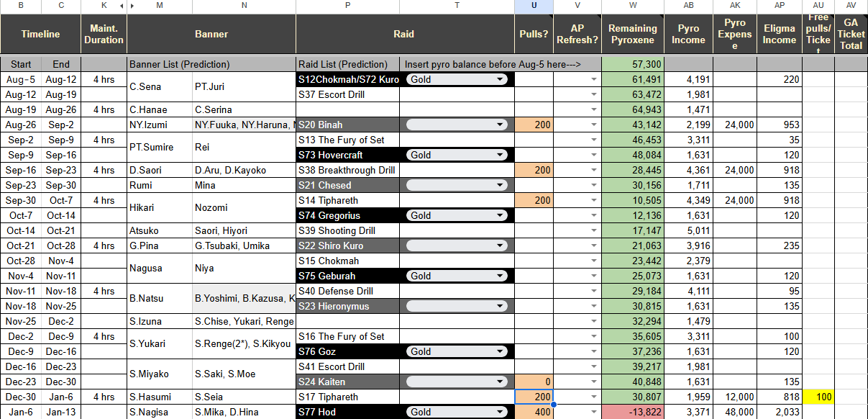Select the G.Tsubaki, Umika banner cell
The height and width of the screenshot is (419, 868).
tap(244, 245)
